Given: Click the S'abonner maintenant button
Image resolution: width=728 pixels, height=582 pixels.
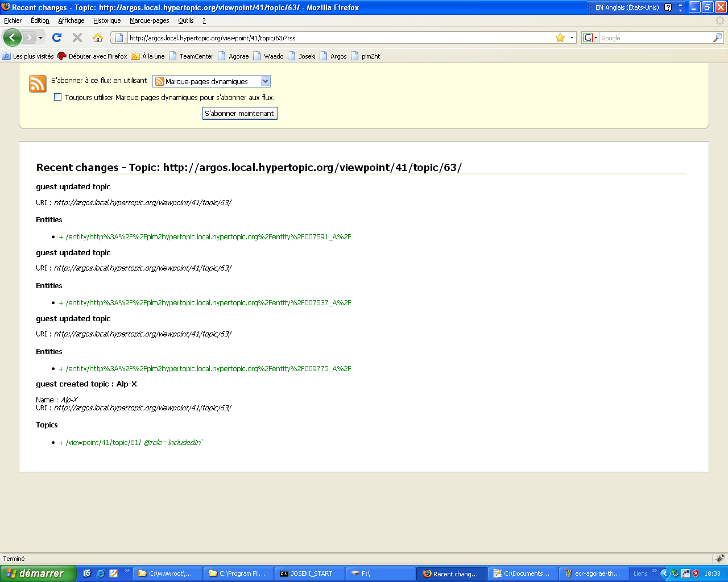Looking at the screenshot, I should [240, 114].
